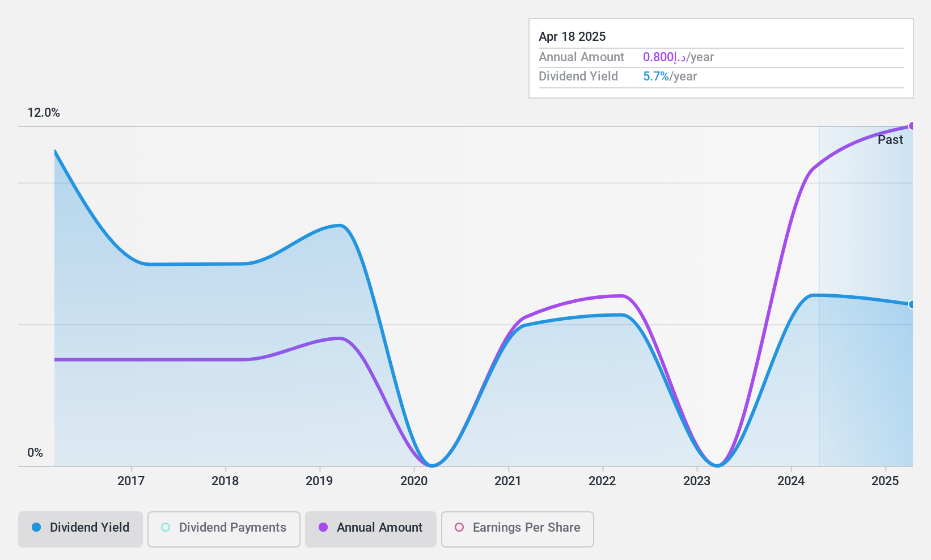Toggle the Dividend Payments series

(x=224, y=529)
